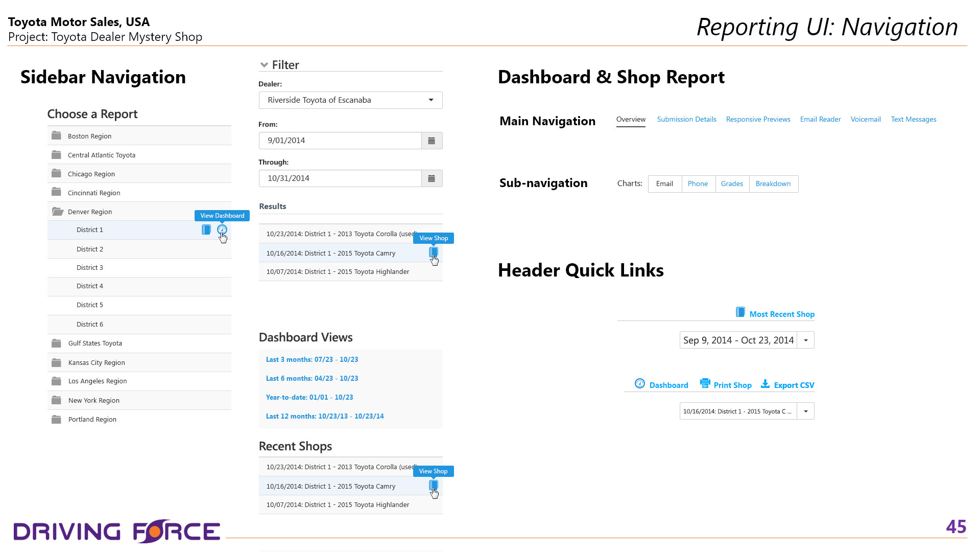This screenshot has height=552, width=980.
Task: Switch to the Text Messages tab
Action: coord(914,120)
